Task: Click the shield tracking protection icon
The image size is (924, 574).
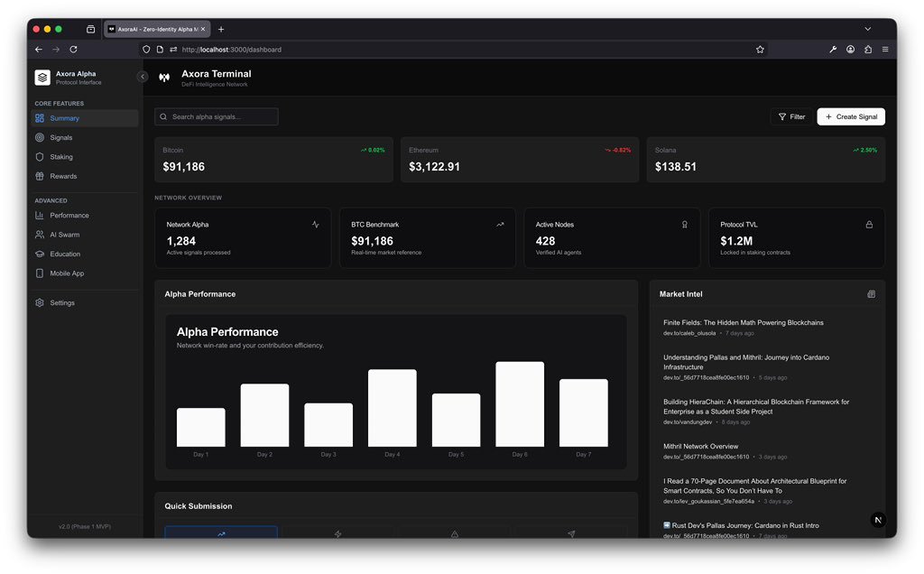Action: [x=147, y=50]
